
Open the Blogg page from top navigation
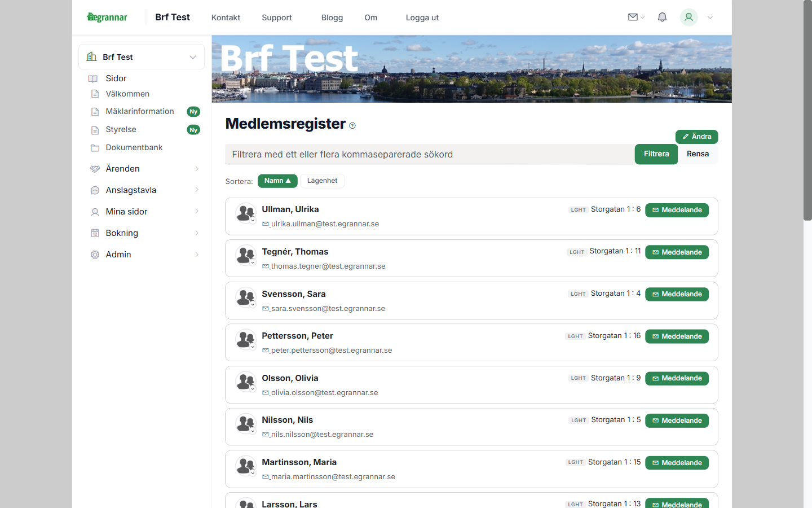[x=332, y=17]
